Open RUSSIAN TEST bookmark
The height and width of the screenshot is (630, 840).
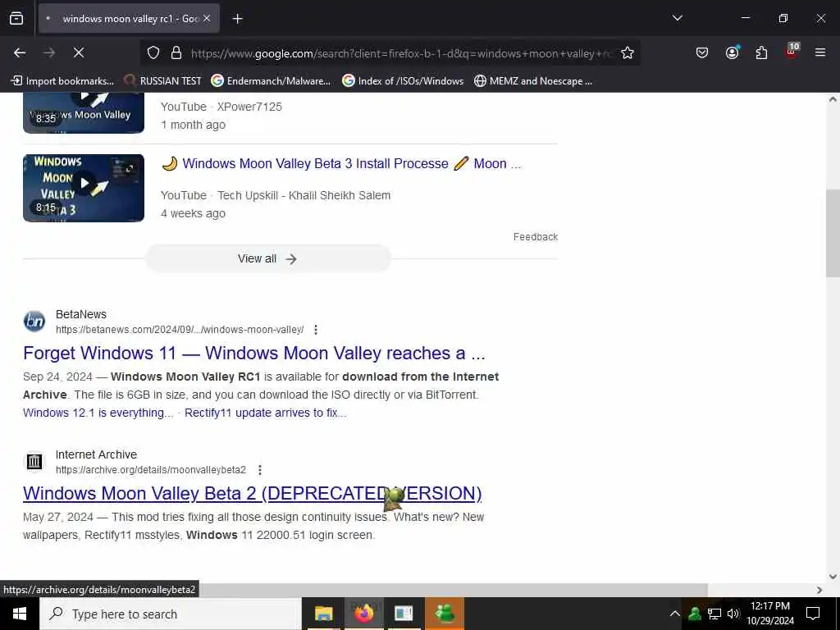coord(162,81)
